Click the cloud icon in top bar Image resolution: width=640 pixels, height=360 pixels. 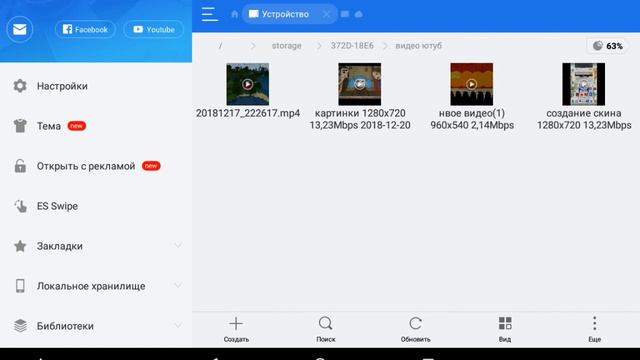click(358, 14)
